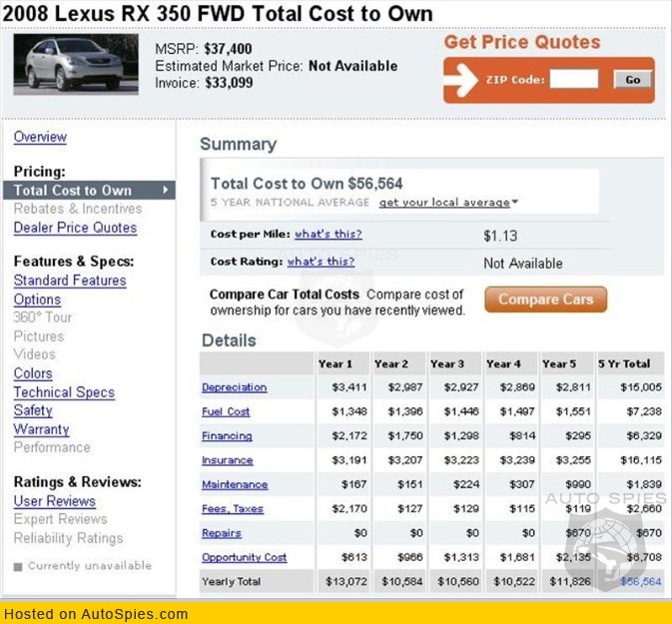Screen dimensions: 672x624
Task: Open the Fees, Taxes details link
Action: pyautogui.click(x=233, y=509)
